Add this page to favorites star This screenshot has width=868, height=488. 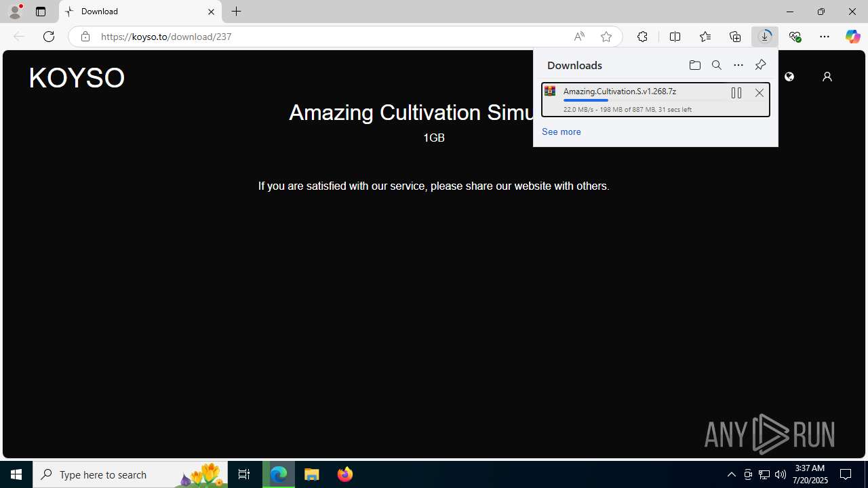(606, 37)
